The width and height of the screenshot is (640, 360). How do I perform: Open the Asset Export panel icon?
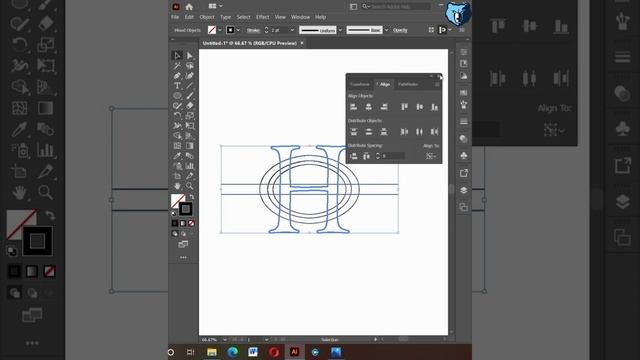point(464,173)
